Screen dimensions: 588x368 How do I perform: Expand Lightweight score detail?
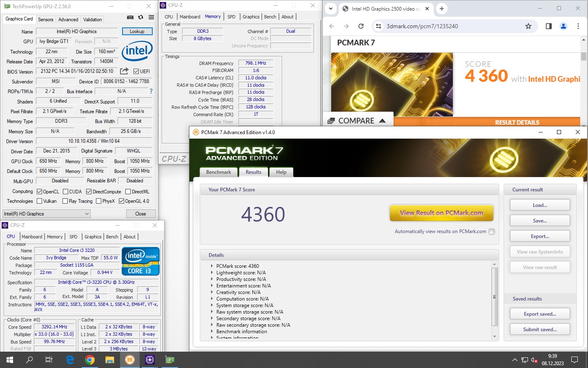(212, 272)
